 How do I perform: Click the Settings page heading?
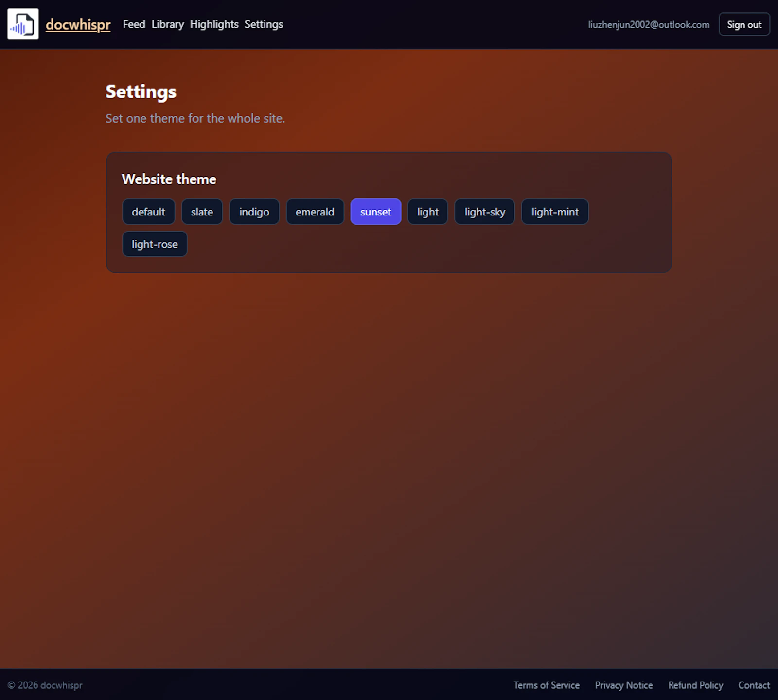141,92
